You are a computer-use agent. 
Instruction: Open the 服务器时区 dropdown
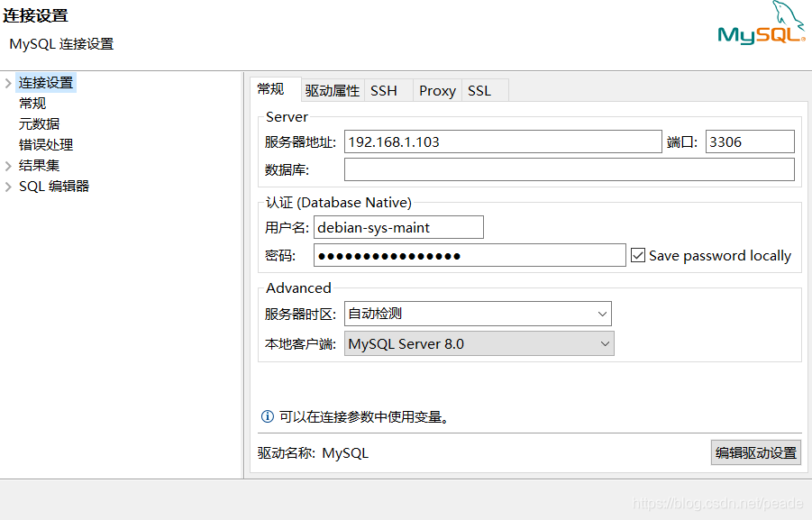coord(478,314)
